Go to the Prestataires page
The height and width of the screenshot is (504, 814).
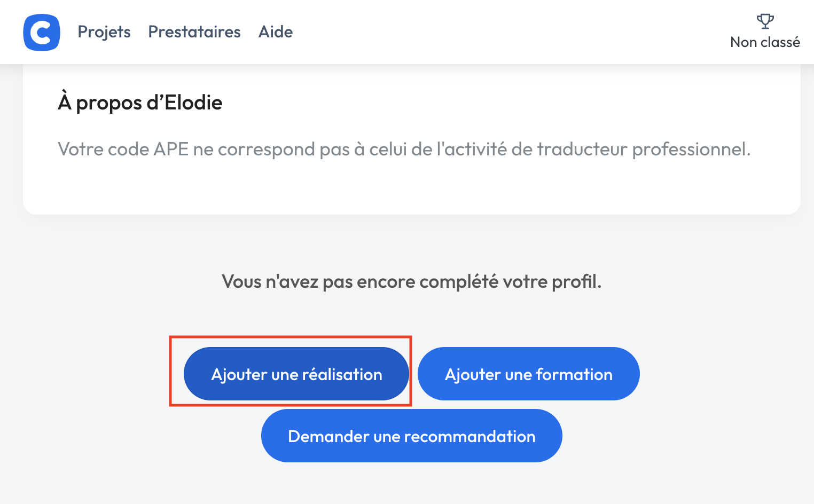click(194, 32)
